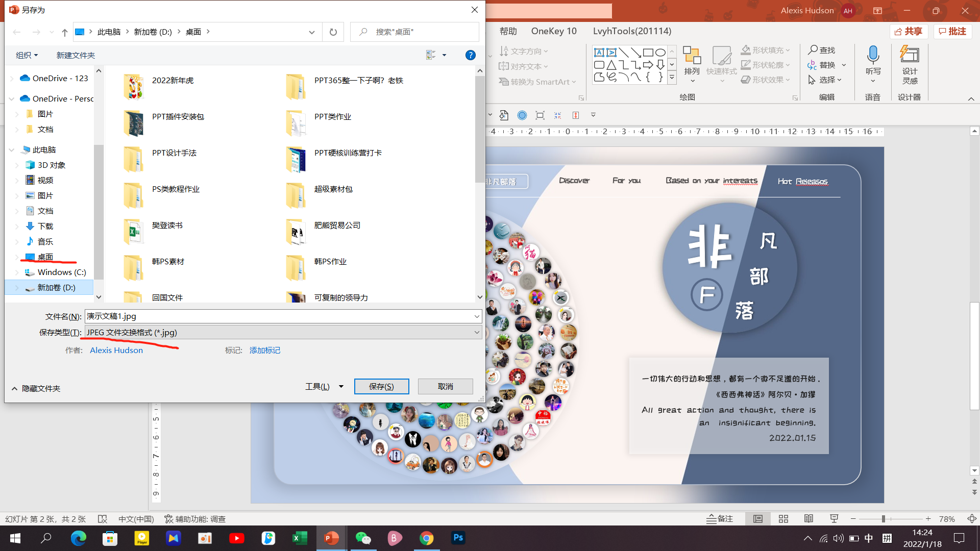Open Photoshop from the taskbar
980x551 pixels.
[458, 538]
